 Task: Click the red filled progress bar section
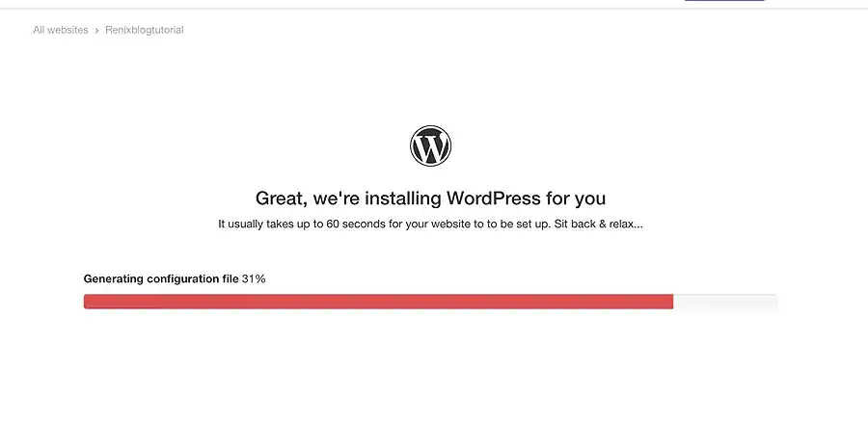coord(378,302)
